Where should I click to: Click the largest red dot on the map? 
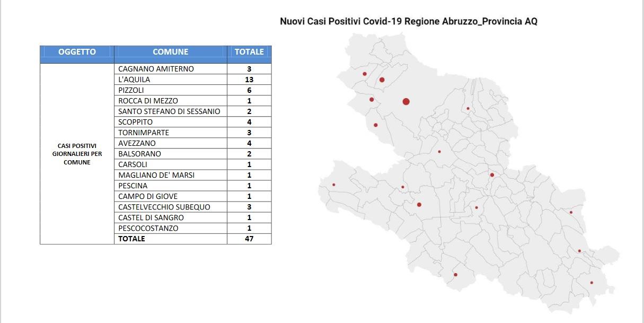[x=406, y=101]
